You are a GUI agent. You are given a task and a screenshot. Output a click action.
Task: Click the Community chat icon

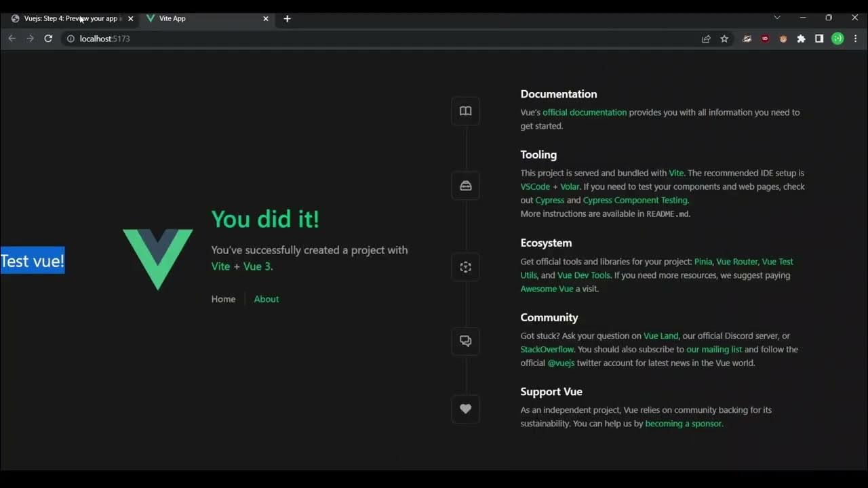click(x=465, y=341)
